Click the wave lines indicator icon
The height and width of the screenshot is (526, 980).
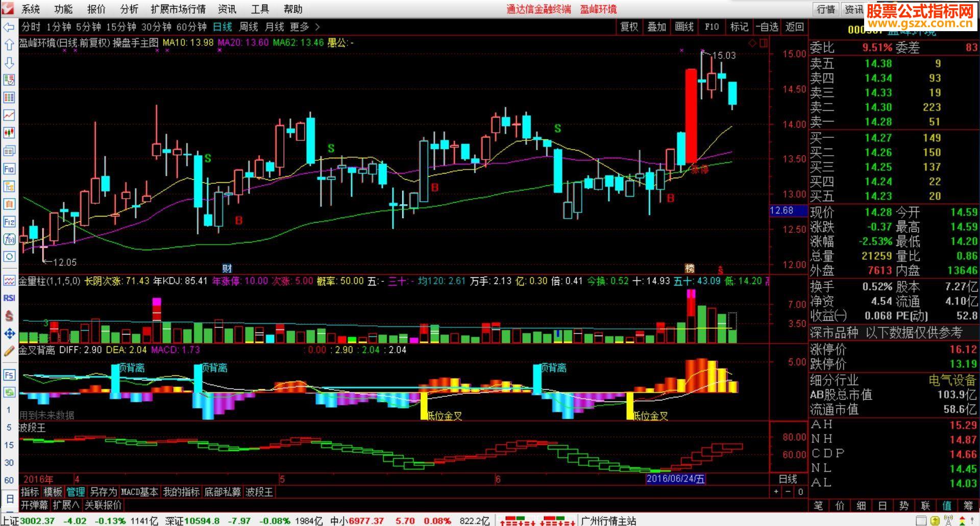tap(9, 280)
